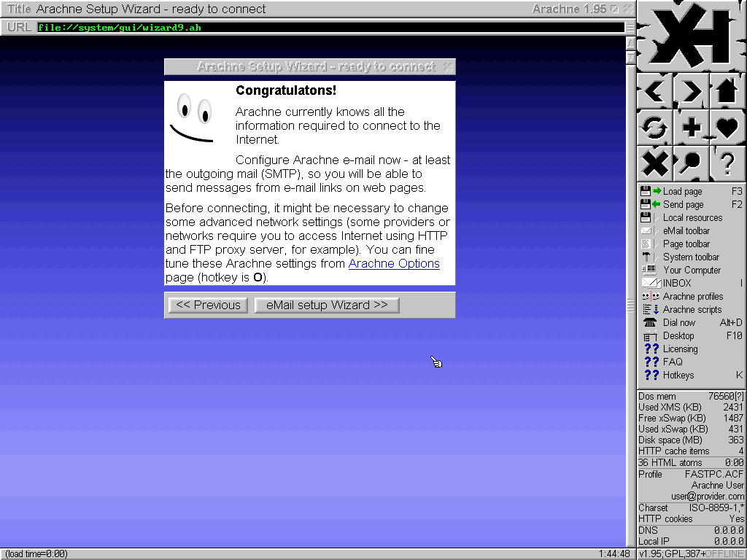Click Charset ISO-8859-1 status line
Image resolution: width=747 pixels, height=560 pixels.
[691, 507]
